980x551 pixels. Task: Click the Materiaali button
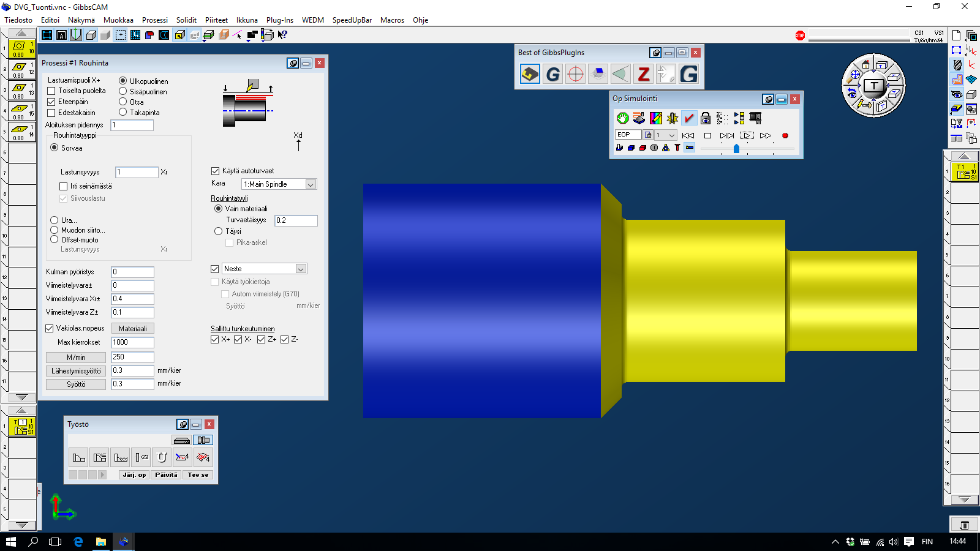[133, 329]
